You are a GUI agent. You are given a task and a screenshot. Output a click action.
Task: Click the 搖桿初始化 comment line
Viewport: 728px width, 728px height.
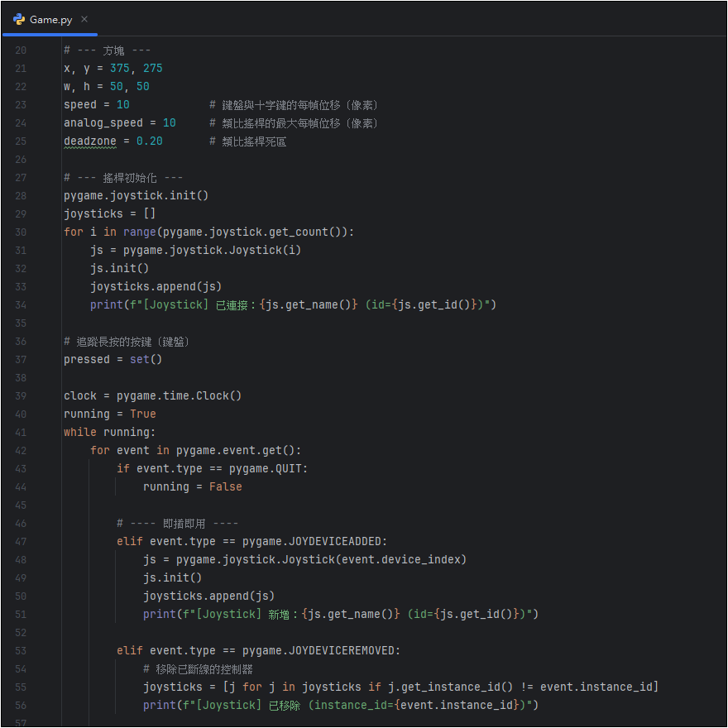click(x=123, y=177)
